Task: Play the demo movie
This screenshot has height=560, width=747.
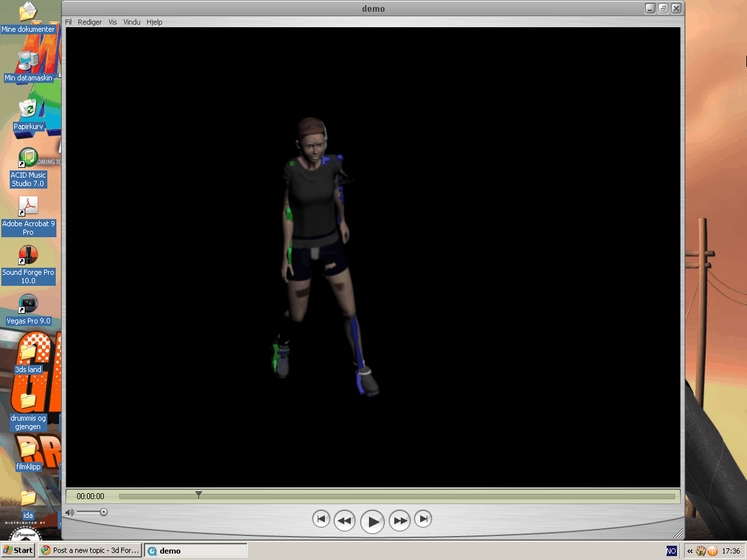Action: [x=373, y=521]
